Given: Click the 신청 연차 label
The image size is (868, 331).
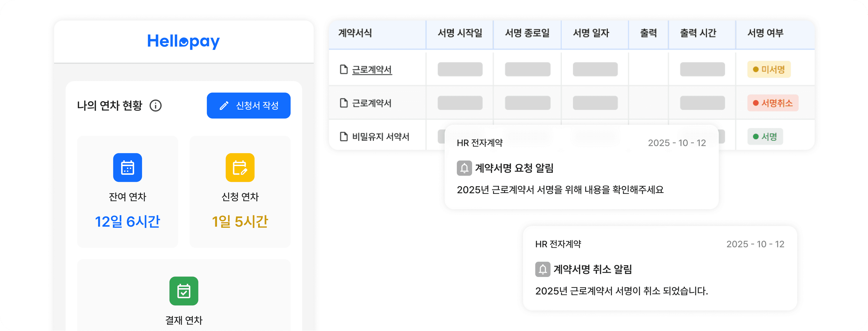Looking at the screenshot, I should tap(240, 197).
